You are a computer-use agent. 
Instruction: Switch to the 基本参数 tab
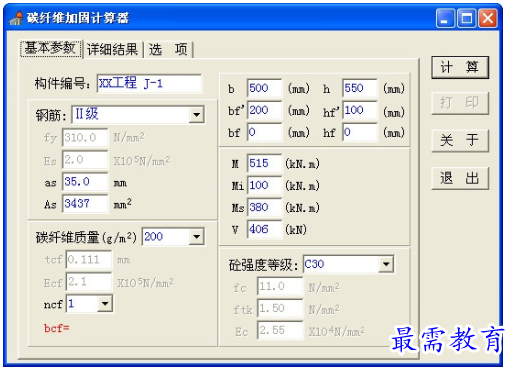[x=51, y=49]
